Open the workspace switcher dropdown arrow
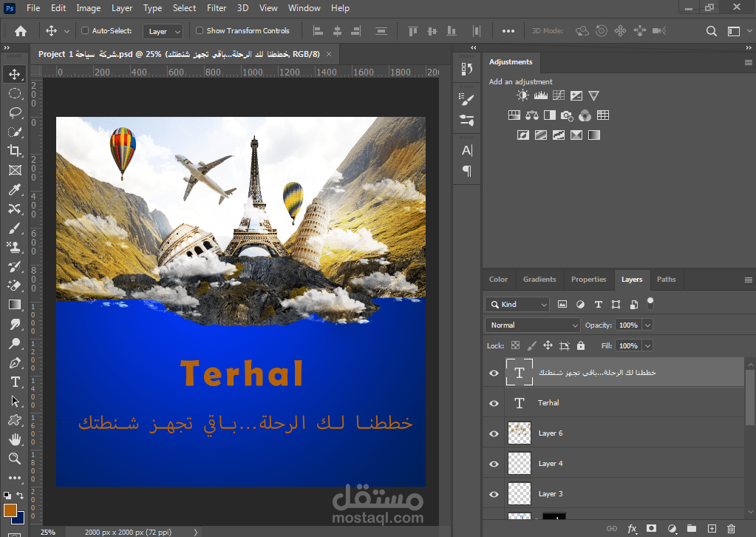Viewport: 756px width, 537px height. point(749,31)
